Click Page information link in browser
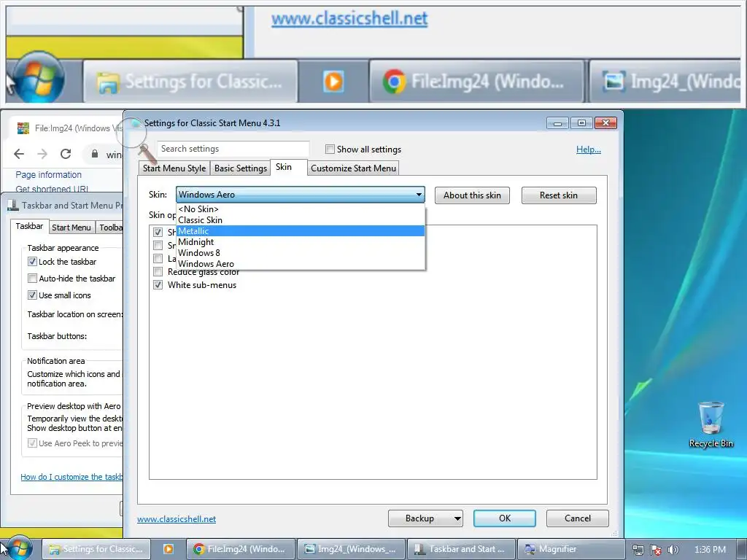 click(48, 175)
